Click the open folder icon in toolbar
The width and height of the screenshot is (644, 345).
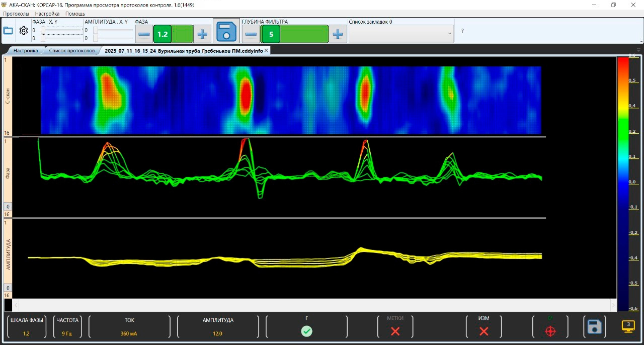tap(9, 31)
